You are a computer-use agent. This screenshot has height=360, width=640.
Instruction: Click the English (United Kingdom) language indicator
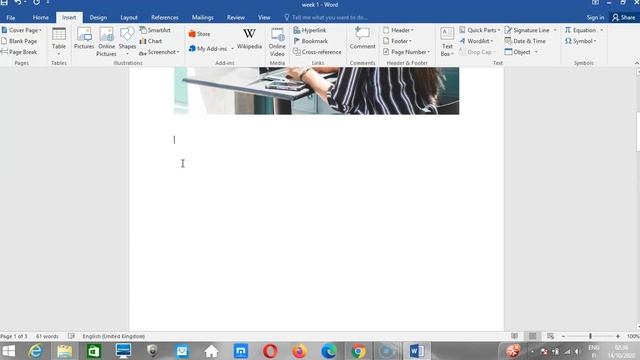pos(113,336)
